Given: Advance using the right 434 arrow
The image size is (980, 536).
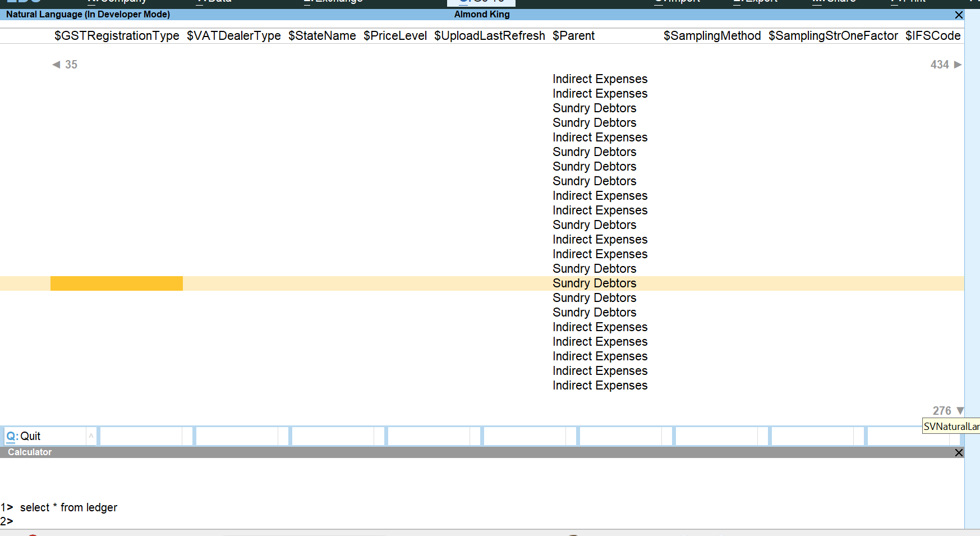Looking at the screenshot, I should [959, 65].
